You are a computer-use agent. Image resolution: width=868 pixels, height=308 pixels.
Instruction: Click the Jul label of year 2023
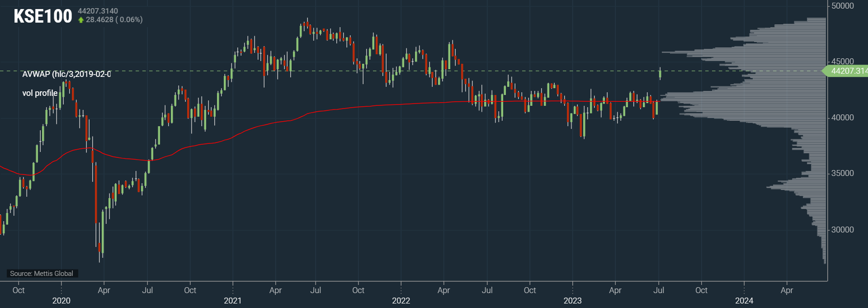659,290
